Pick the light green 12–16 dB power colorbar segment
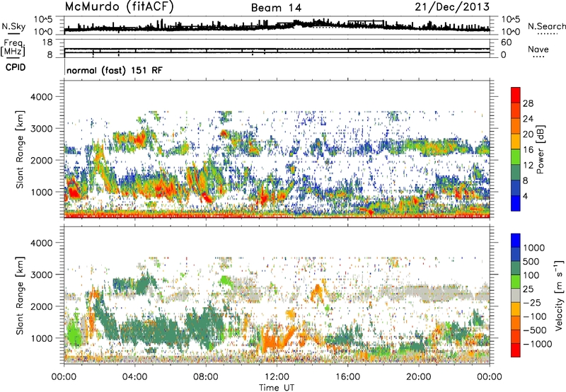566x392 pixels. coord(516,157)
